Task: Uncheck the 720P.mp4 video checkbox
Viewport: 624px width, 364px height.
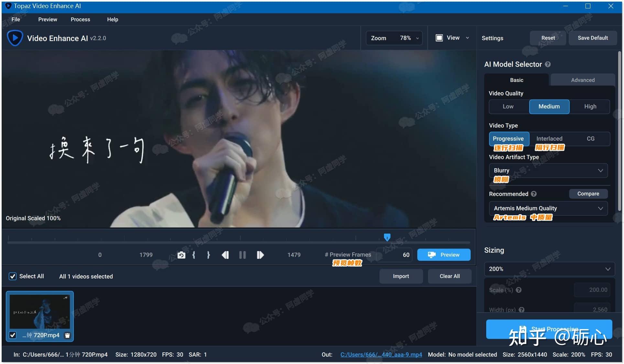Action: point(13,335)
